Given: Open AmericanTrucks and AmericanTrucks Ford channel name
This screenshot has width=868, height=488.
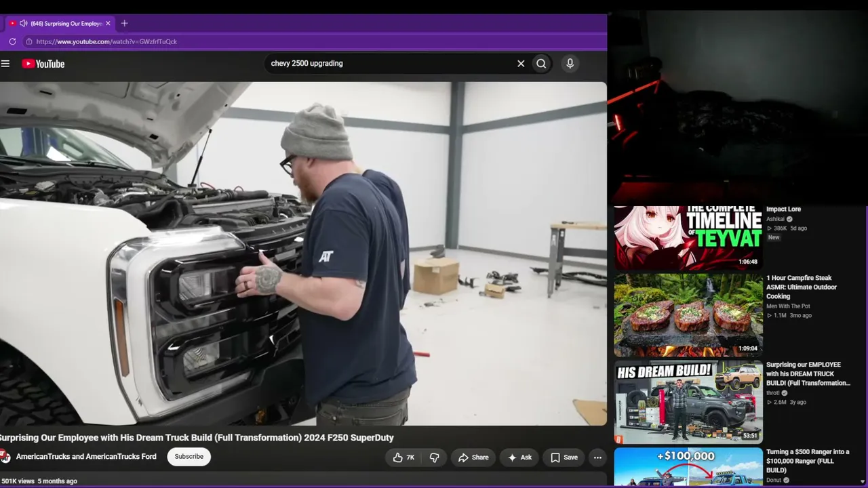Looking at the screenshot, I should click(86, 457).
